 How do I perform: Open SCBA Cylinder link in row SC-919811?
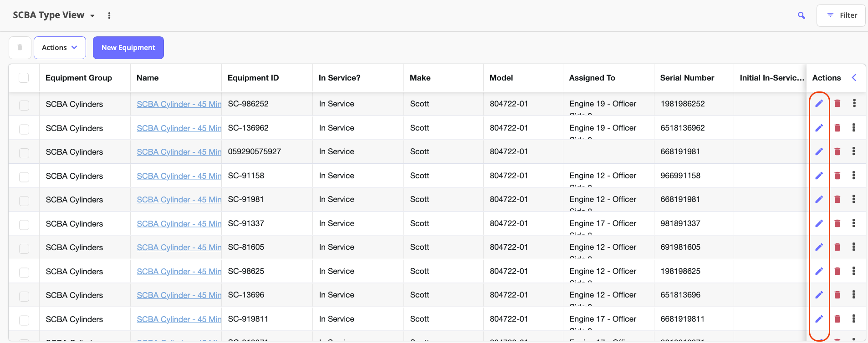179,319
